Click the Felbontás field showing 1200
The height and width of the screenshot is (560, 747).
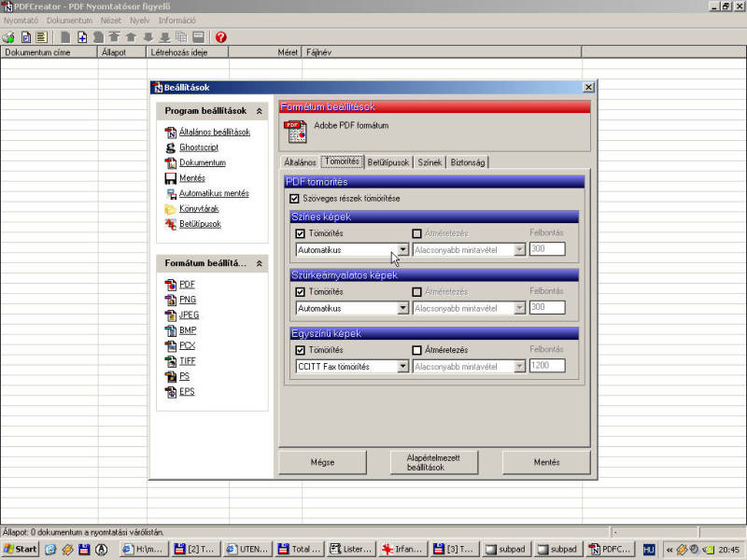pyautogui.click(x=547, y=367)
